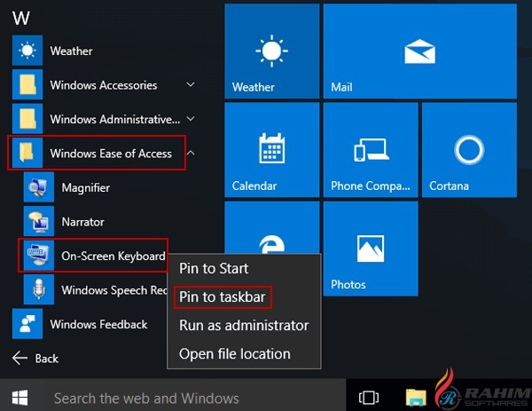Click the Windows Feedback icon
The width and height of the screenshot is (532, 411).
pyautogui.click(x=27, y=324)
